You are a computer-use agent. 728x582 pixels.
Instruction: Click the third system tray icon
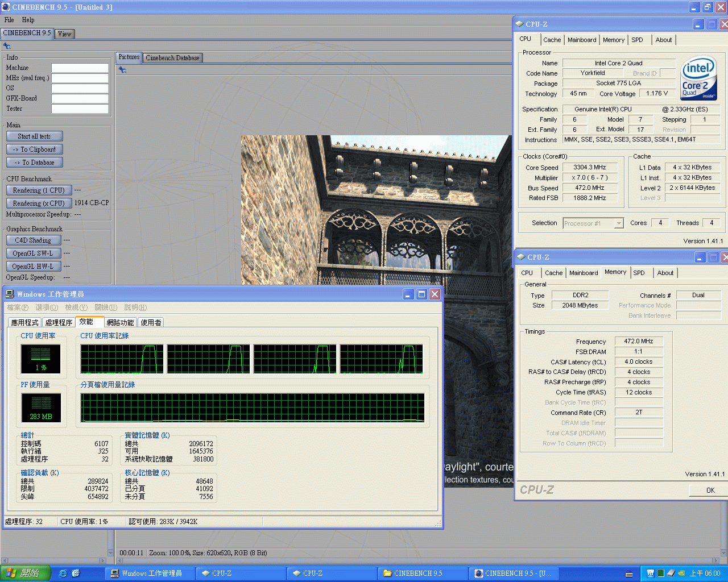671,573
